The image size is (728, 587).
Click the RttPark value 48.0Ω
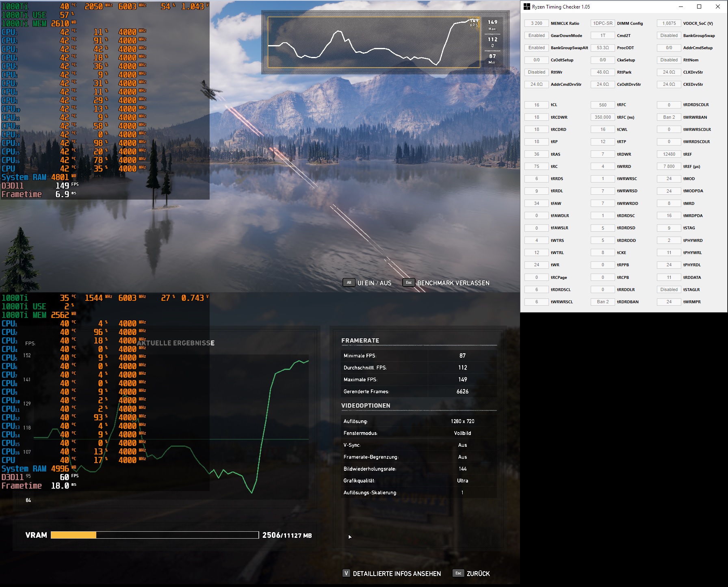tap(603, 72)
